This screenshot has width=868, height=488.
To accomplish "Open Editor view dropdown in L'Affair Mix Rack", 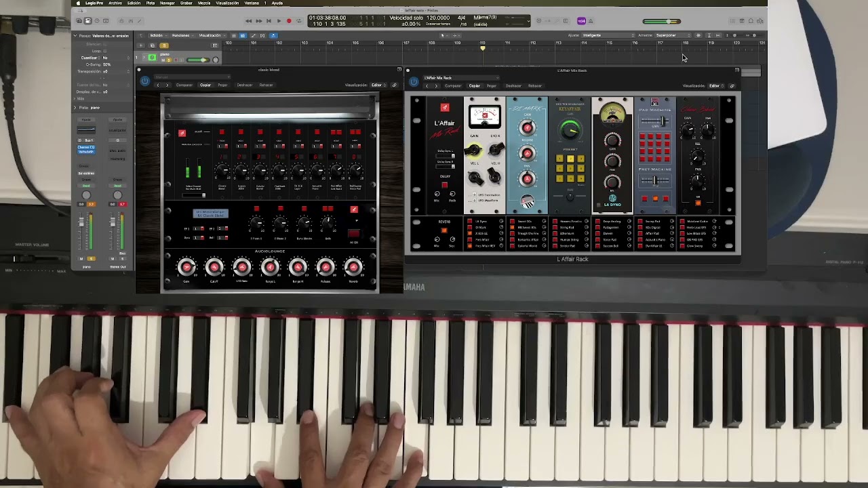I will pyautogui.click(x=716, y=85).
